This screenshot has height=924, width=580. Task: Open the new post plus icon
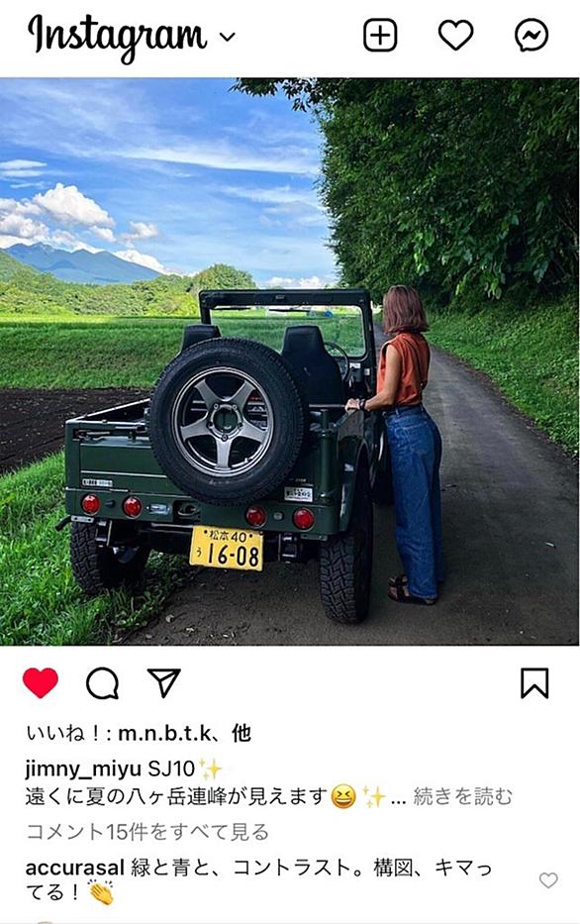[x=380, y=36]
